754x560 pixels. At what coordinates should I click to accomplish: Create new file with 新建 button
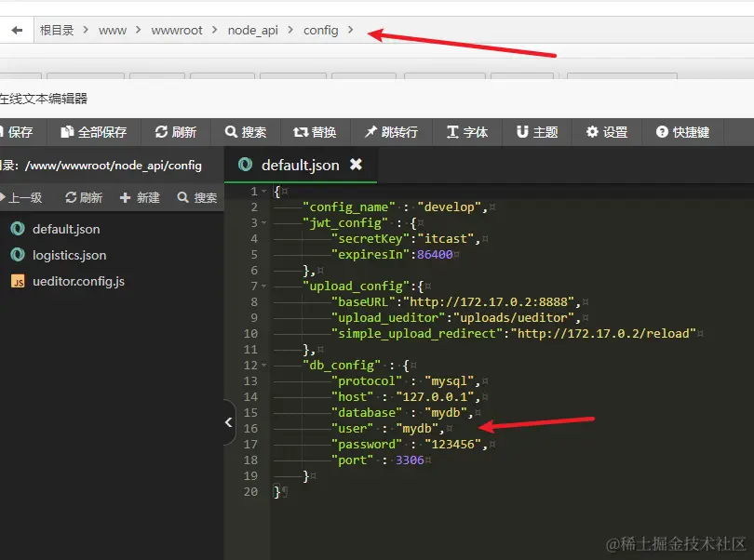140,197
